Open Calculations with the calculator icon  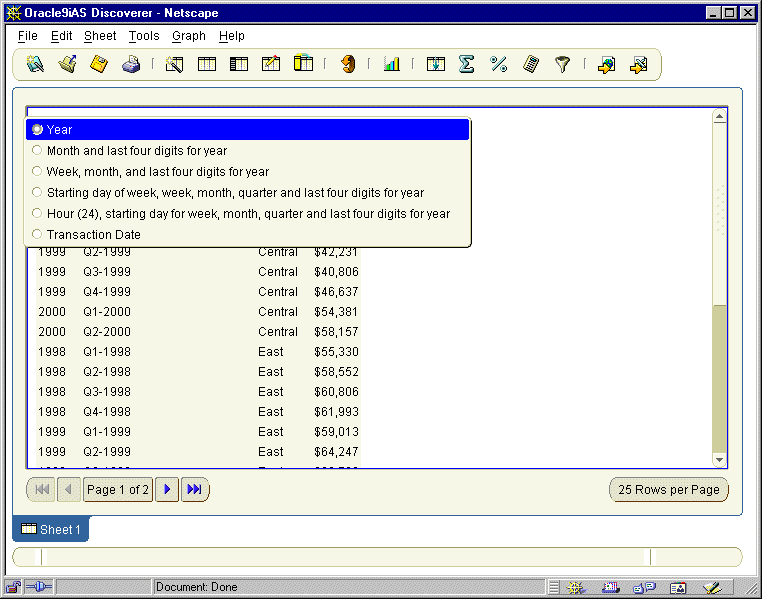[x=531, y=64]
